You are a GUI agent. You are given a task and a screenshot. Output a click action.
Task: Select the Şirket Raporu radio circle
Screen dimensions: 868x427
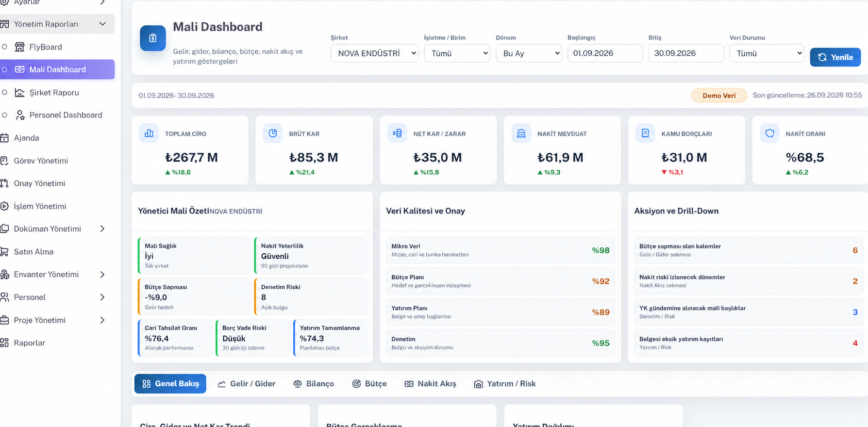4,92
